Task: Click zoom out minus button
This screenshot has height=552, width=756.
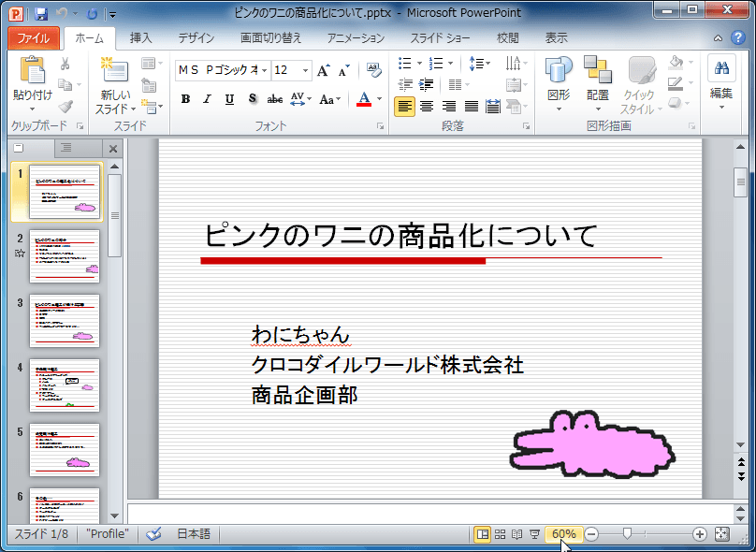Action: point(591,534)
